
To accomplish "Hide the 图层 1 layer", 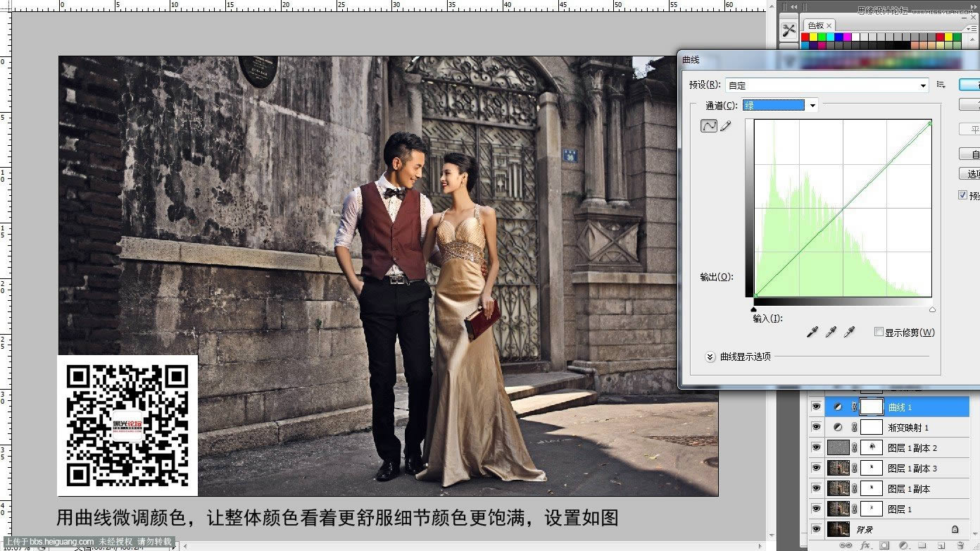I will [817, 509].
